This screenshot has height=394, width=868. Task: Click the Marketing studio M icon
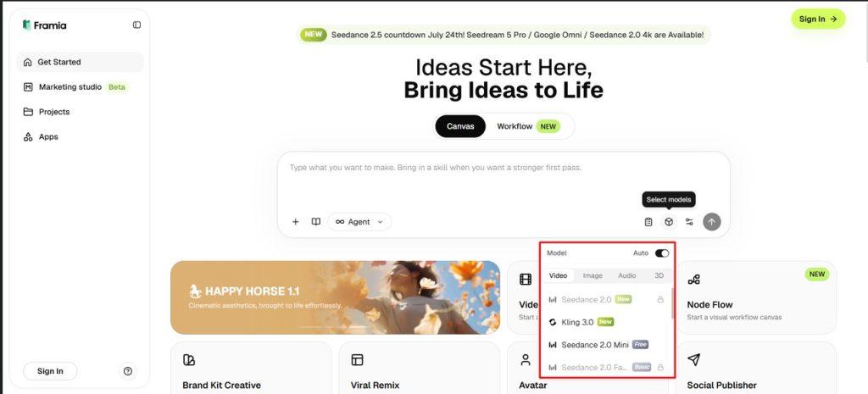[28, 87]
